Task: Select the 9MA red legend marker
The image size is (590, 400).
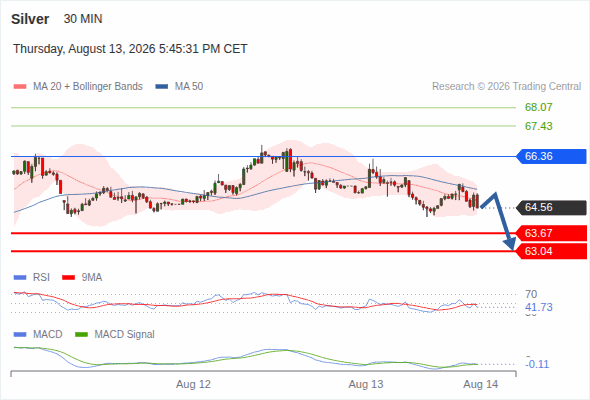Action: (x=68, y=278)
